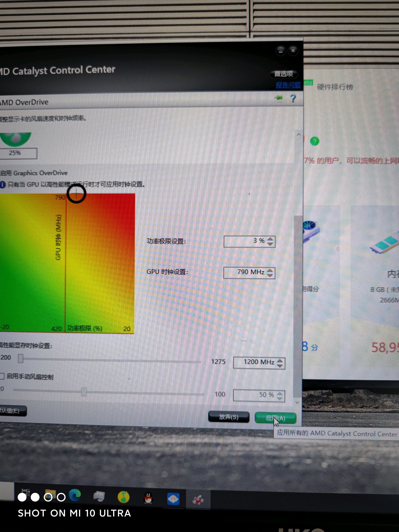Lower the GPU clock using down arrow

(x=270, y=275)
